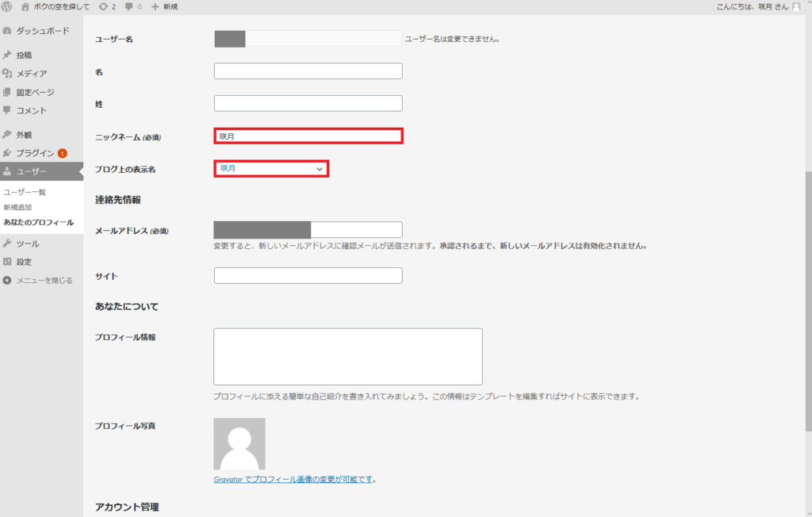The image size is (812, 517).
Task: Click the ユーザー person icon in sidebar
Action: (7, 171)
